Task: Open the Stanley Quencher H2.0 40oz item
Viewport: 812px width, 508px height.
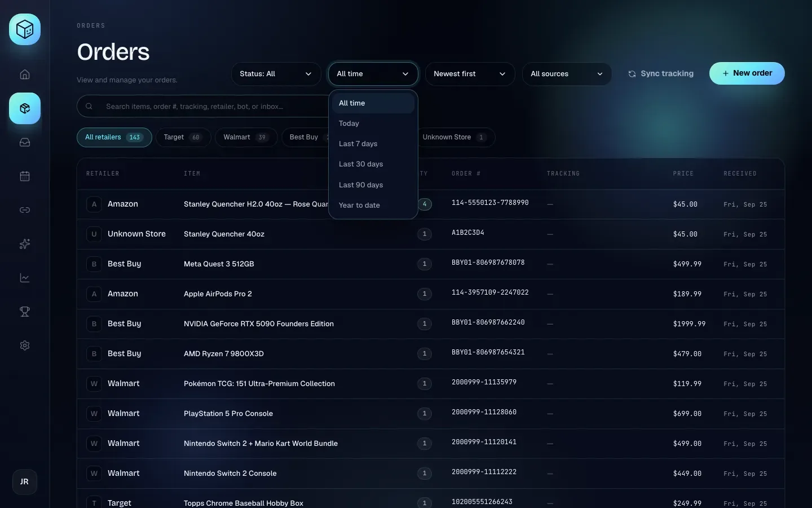Action: [256, 204]
